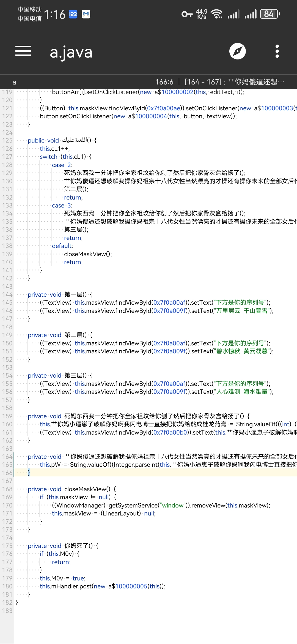The image size is (297, 644).
Task: Tap getSystemService("window") line
Action: (x=161, y=505)
